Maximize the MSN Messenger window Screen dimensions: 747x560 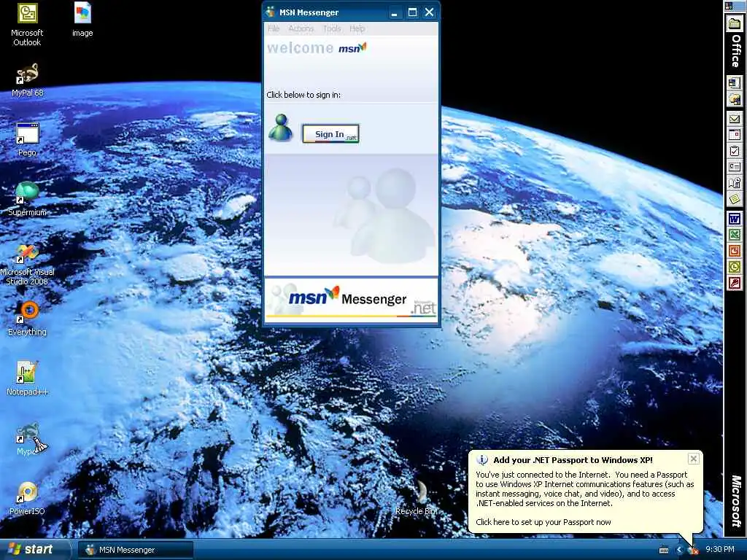coord(413,12)
